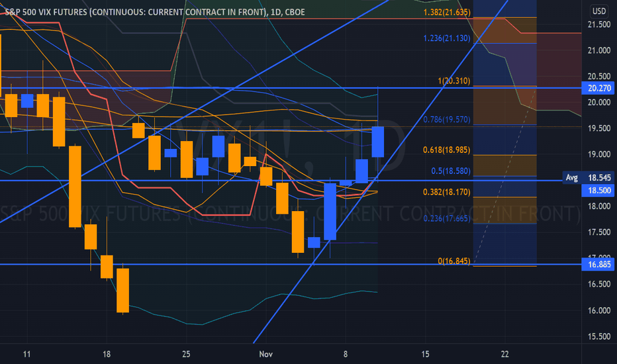
Task: Click the USD currency label
Action: point(599,11)
